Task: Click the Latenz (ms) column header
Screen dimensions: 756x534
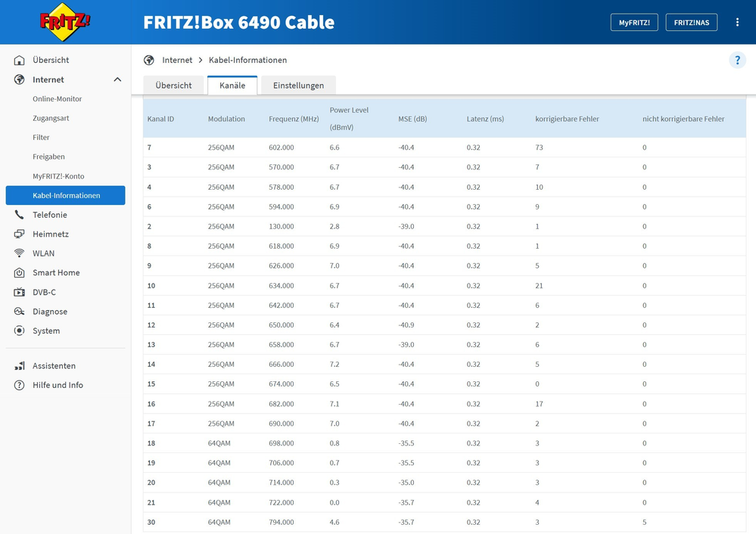Action: tap(485, 119)
